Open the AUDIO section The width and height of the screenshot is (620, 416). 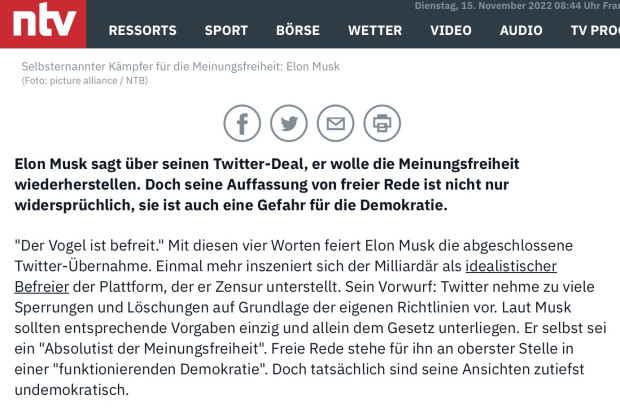coord(521,30)
